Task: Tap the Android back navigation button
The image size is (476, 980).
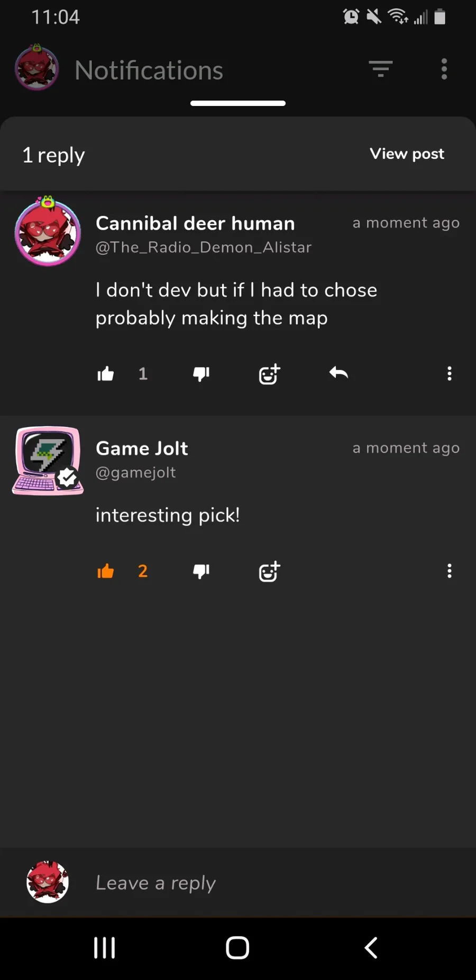Action: [x=371, y=948]
